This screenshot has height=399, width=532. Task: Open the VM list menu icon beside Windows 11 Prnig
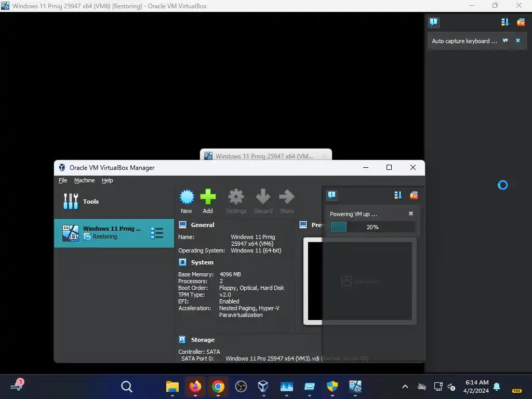point(157,233)
